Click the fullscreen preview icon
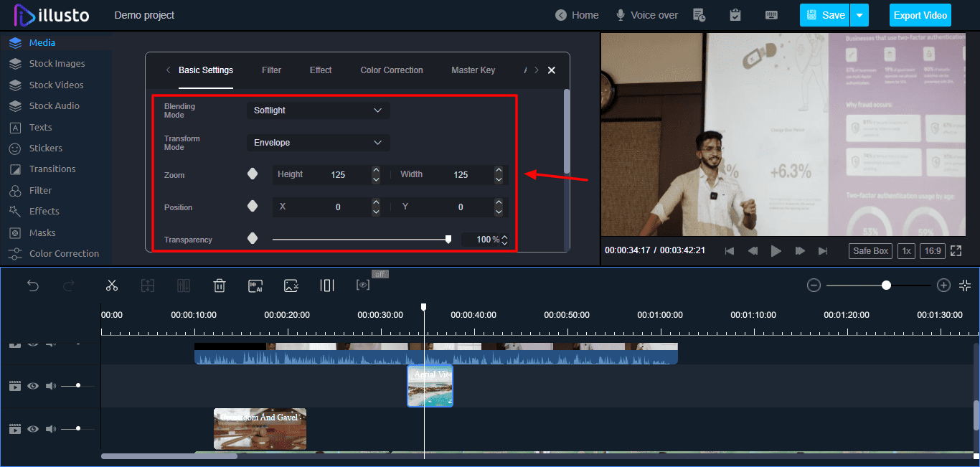Viewport: 980px width, 467px height. [956, 250]
